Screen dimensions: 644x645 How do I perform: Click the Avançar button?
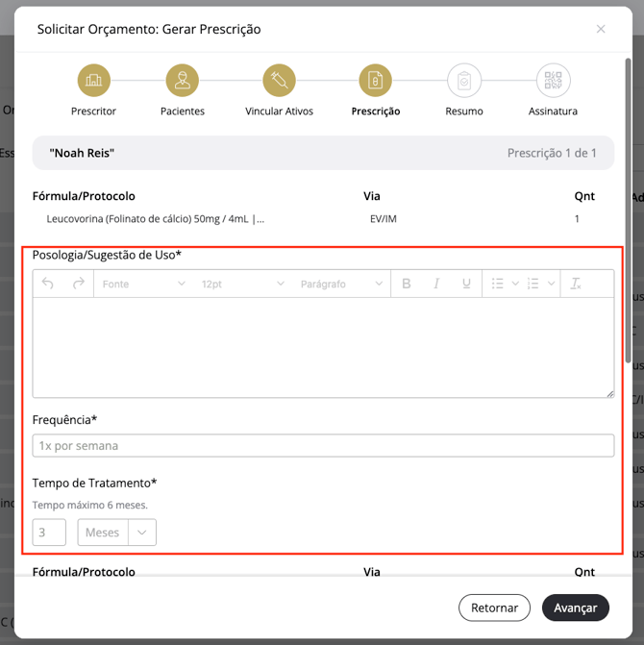click(576, 608)
